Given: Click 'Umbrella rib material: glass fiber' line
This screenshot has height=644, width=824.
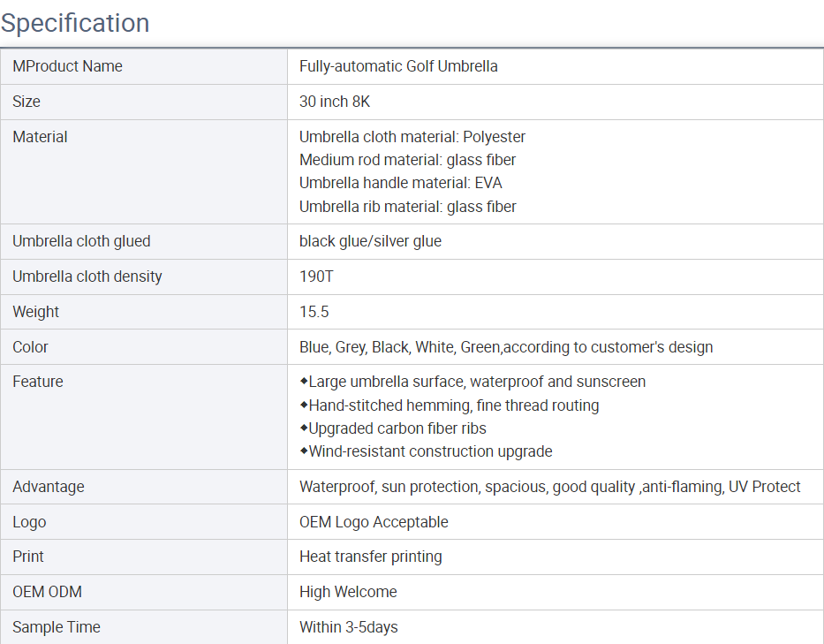Looking at the screenshot, I should click(408, 207).
